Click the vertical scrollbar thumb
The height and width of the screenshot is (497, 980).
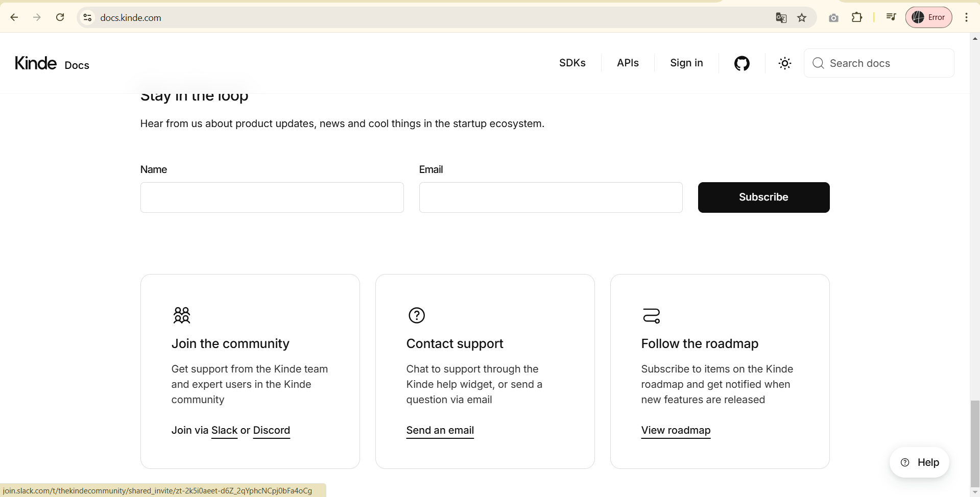(975, 444)
